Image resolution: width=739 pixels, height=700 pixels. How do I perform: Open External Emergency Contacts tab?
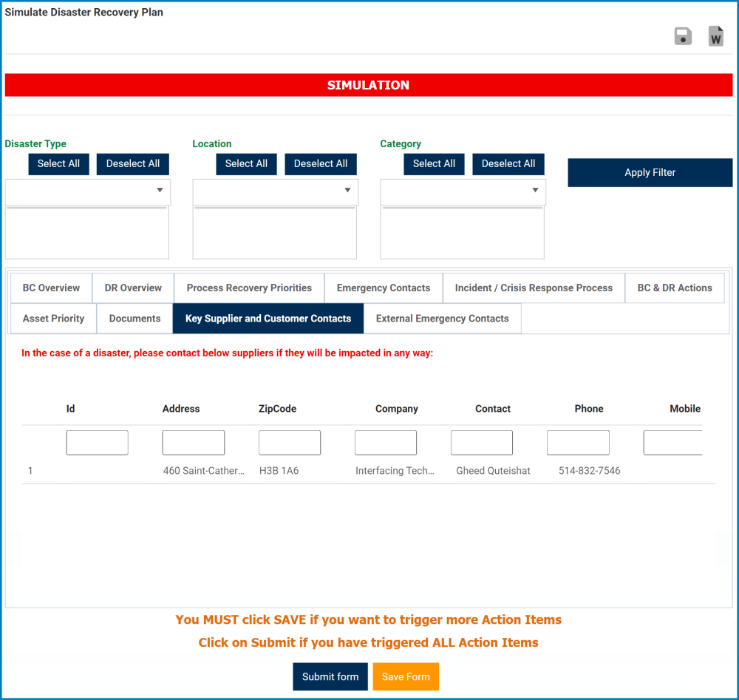coord(443,319)
